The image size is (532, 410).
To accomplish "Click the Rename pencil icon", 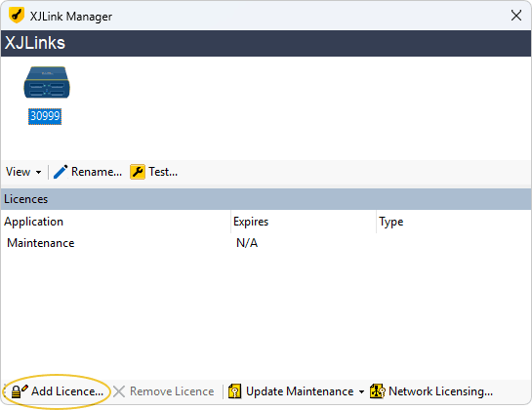I will [x=61, y=172].
